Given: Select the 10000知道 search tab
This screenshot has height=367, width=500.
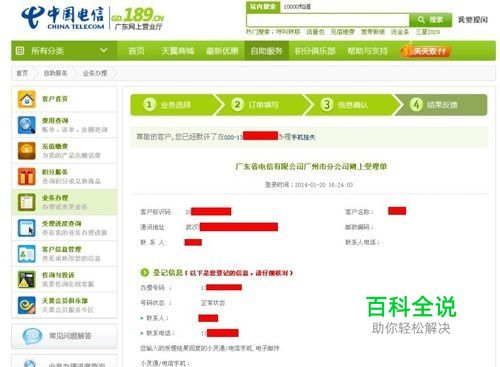Looking at the screenshot, I should point(297,7).
